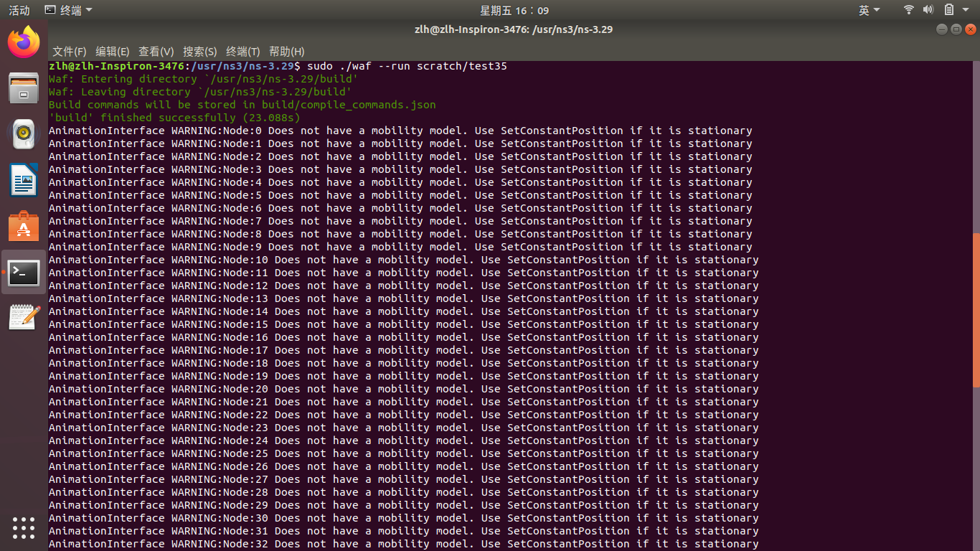Open the 英 input method dropdown
The image size is (980, 551).
click(x=869, y=10)
